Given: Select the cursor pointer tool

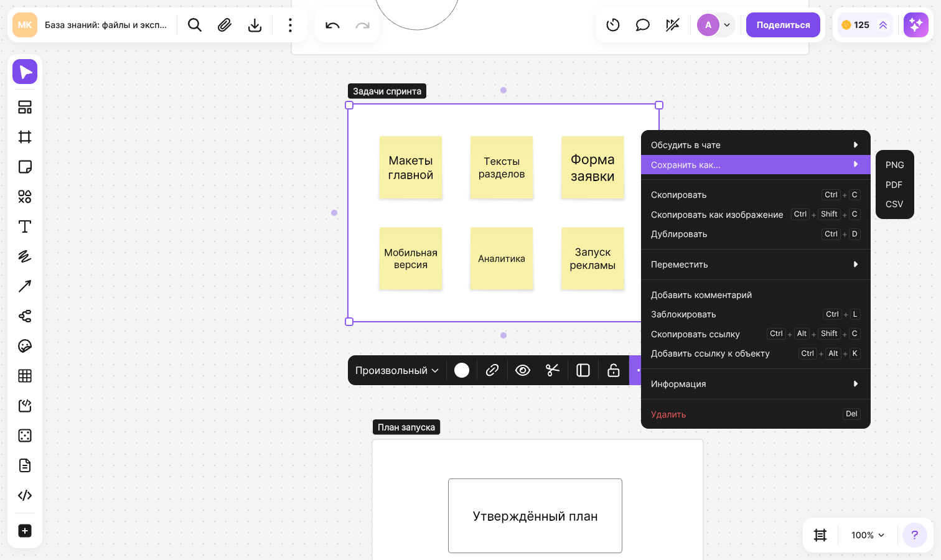Looking at the screenshot, I should pos(25,72).
